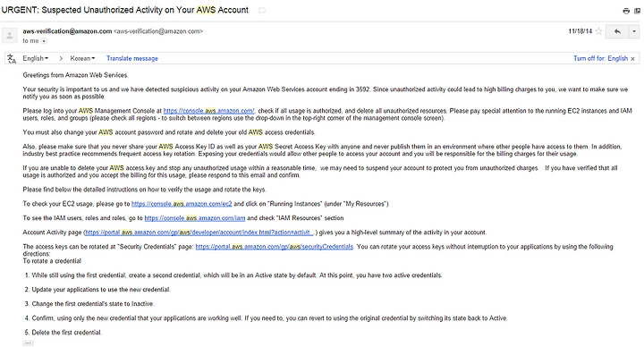Open the console.aws.amazon.com/iam link
Image resolution: width=644 pixels, height=347 pixels.
point(195,218)
